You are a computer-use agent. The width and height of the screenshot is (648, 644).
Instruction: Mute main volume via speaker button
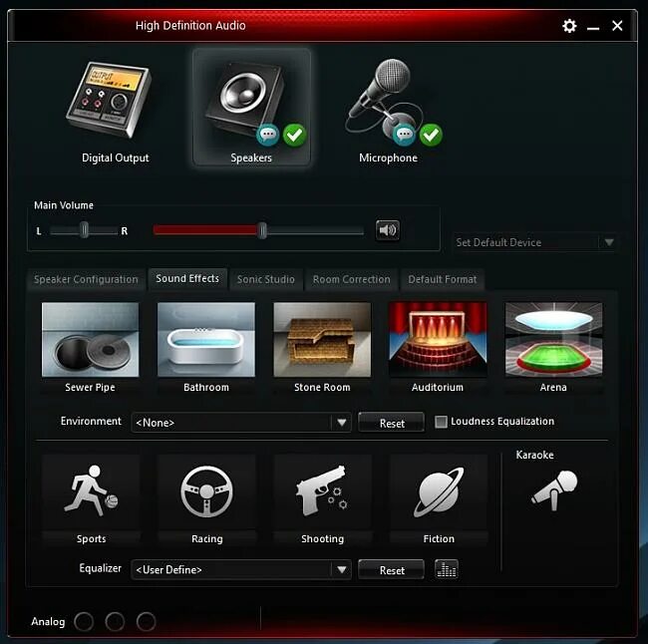(x=387, y=230)
